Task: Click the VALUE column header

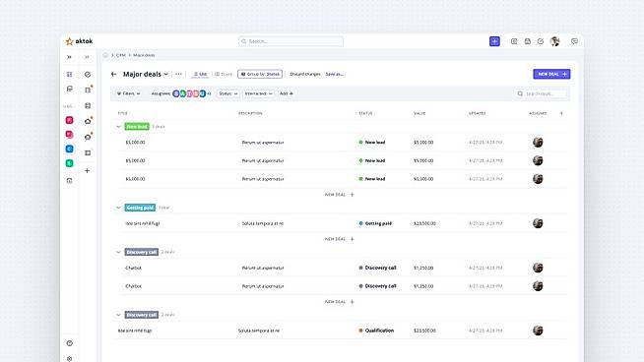Action: (x=419, y=113)
